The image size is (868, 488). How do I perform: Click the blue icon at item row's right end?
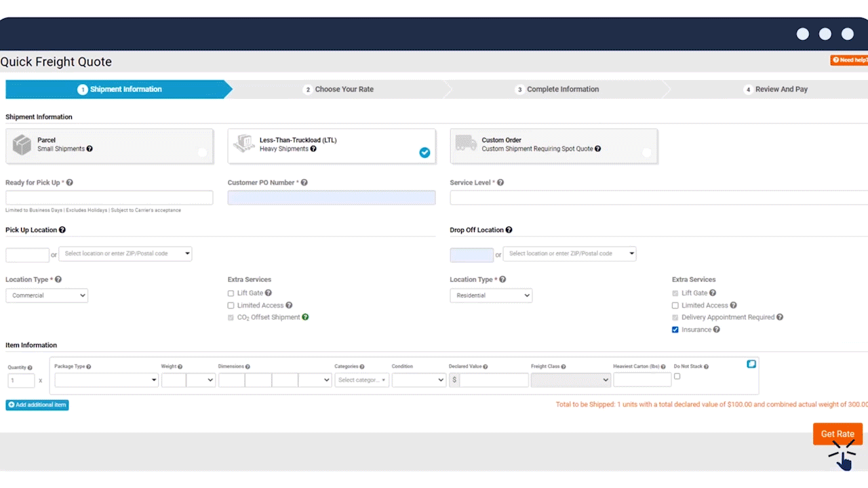[x=751, y=364]
